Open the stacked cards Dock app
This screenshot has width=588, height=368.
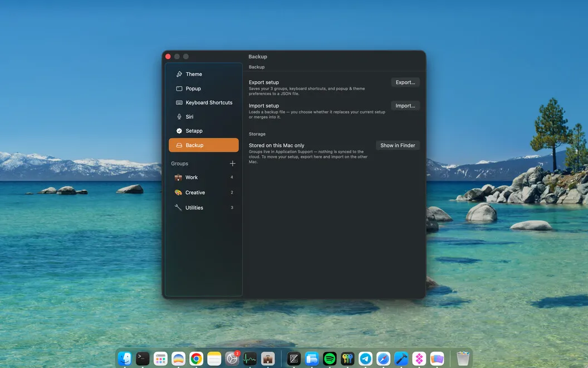click(437, 359)
